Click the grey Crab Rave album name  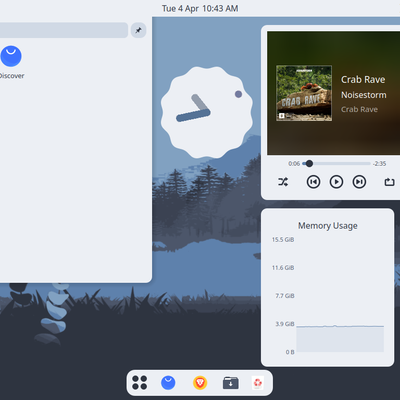point(359,109)
